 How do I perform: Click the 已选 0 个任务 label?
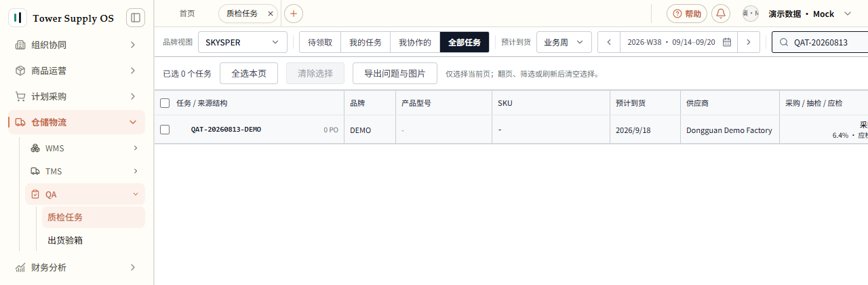[x=187, y=73]
